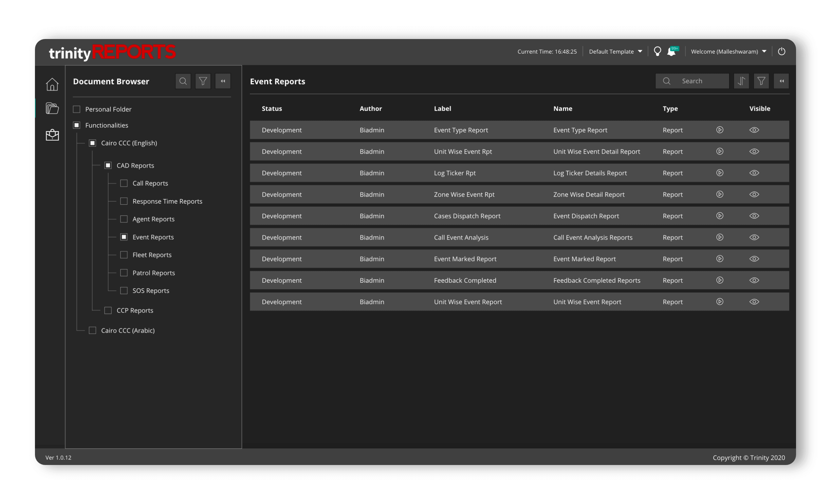
Task: Run the bottom Unit Wise Event Report
Action: pos(720,302)
